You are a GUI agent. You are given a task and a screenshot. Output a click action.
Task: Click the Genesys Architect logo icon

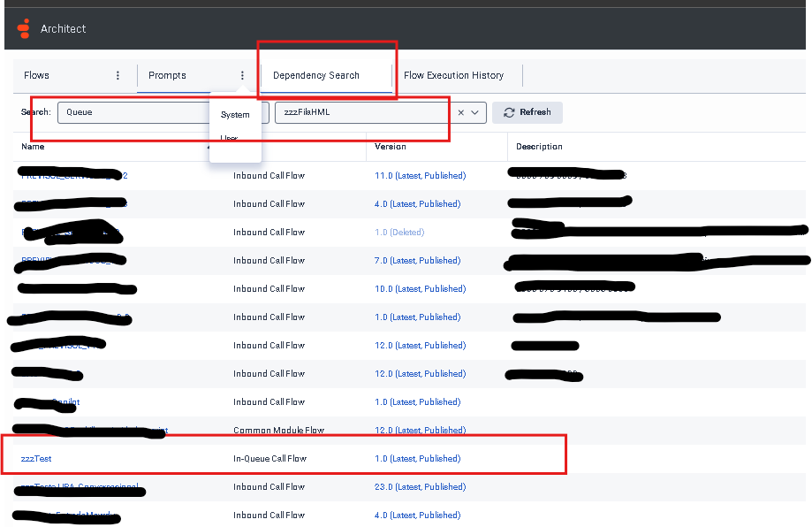pos(24,28)
